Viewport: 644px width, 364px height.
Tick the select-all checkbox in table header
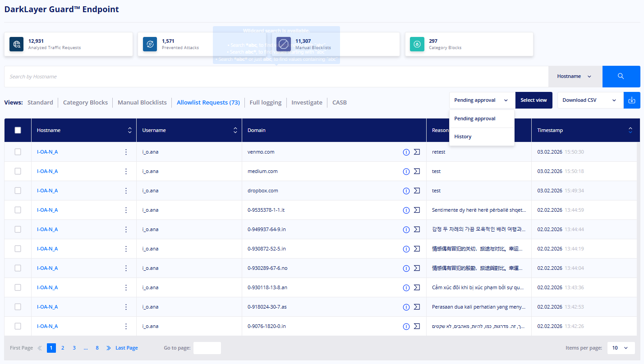point(18,130)
